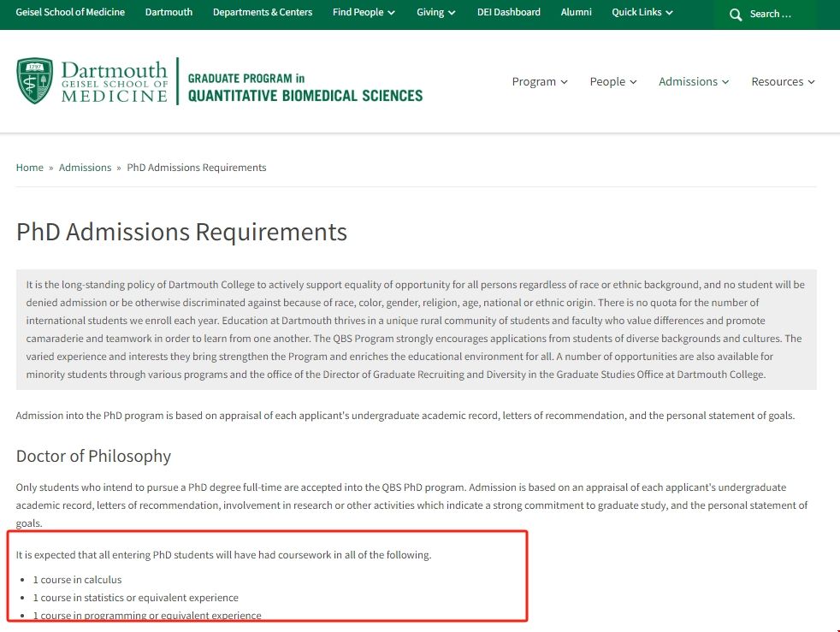The image size is (840, 632).
Task: Open the Resources navigation menu
Action: click(783, 81)
